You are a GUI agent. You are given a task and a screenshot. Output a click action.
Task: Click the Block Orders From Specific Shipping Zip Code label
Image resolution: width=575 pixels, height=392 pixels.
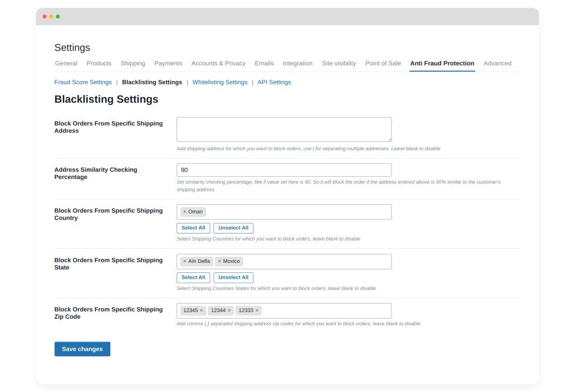(109, 313)
